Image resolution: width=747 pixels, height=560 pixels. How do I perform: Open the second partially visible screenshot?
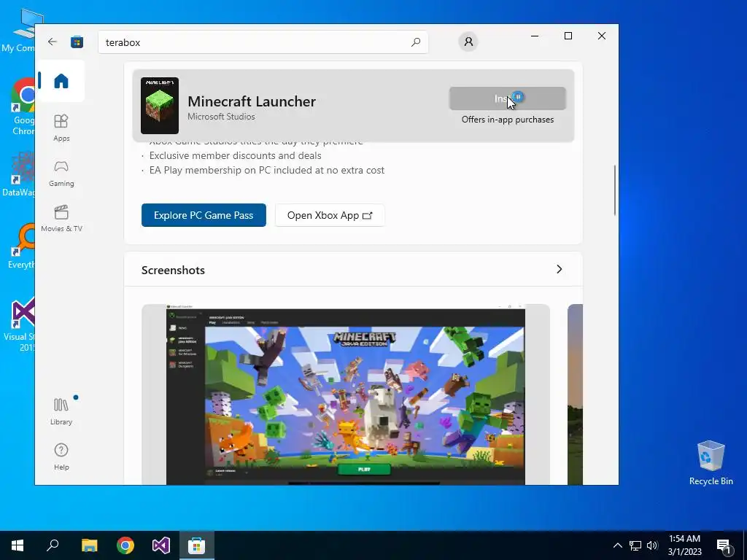tap(575, 394)
